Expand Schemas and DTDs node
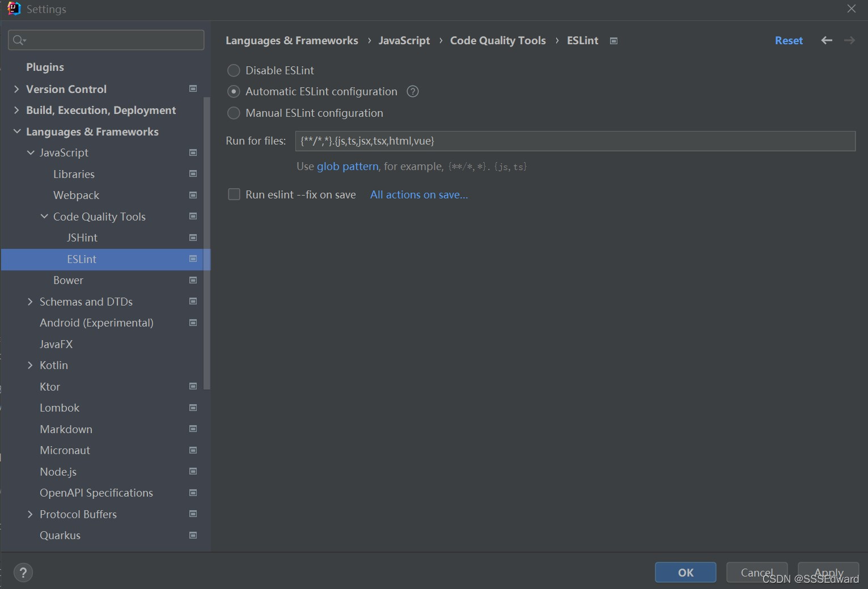 [x=31, y=302]
